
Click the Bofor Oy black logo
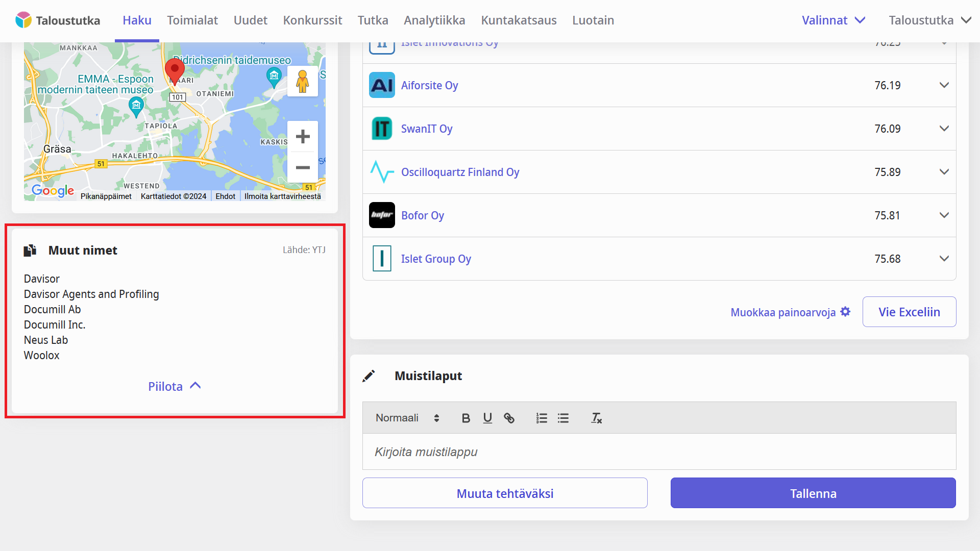pyautogui.click(x=382, y=215)
